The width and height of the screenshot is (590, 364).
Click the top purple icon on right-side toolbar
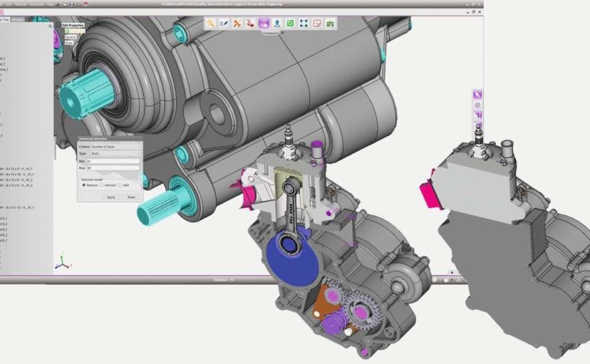click(x=477, y=94)
